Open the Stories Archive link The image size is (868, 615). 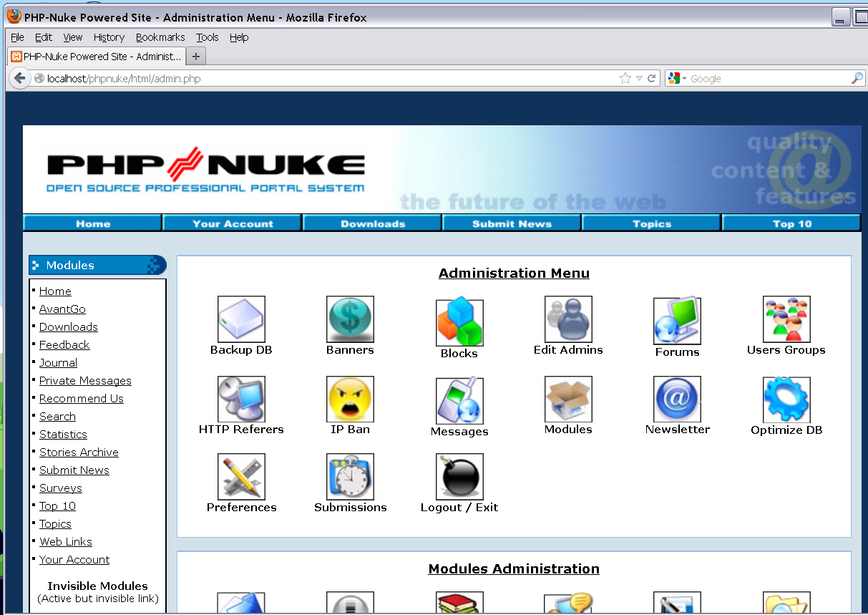[79, 452]
